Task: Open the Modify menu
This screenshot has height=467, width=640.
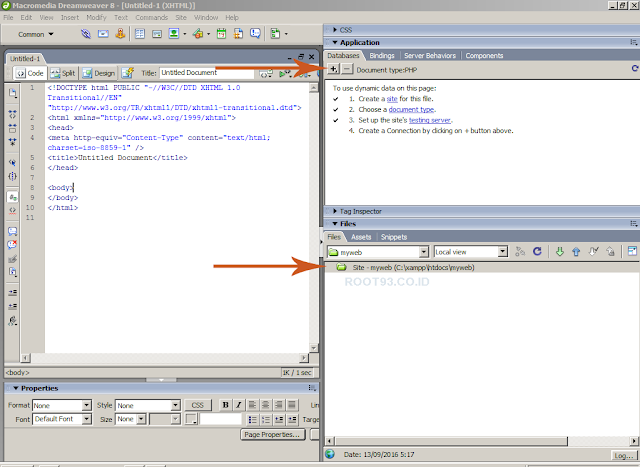Action: coord(96,18)
